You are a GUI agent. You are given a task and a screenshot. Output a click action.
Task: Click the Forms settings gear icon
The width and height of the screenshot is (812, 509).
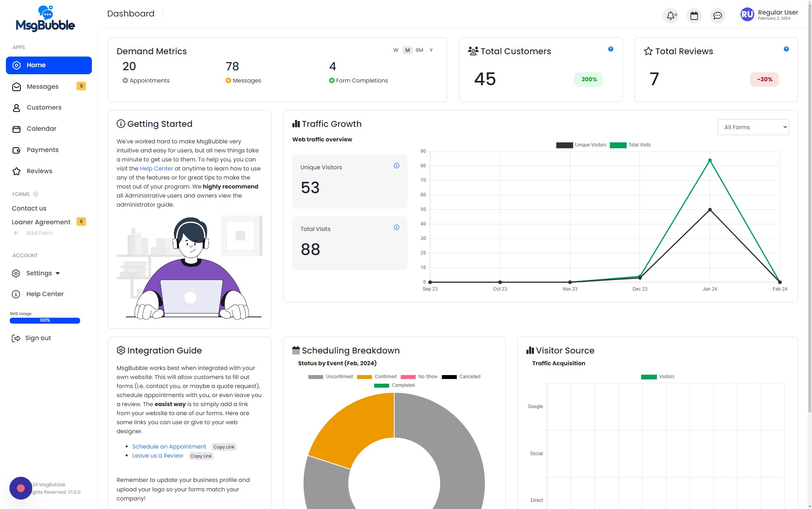click(35, 194)
